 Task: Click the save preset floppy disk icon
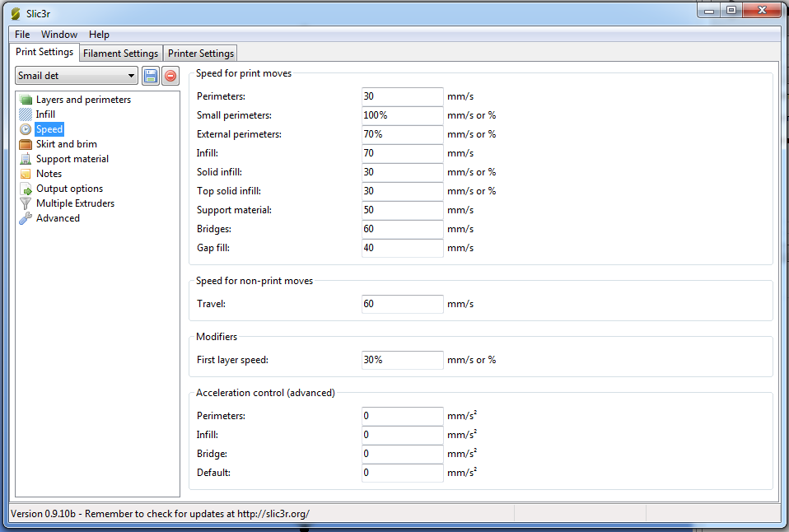point(150,76)
